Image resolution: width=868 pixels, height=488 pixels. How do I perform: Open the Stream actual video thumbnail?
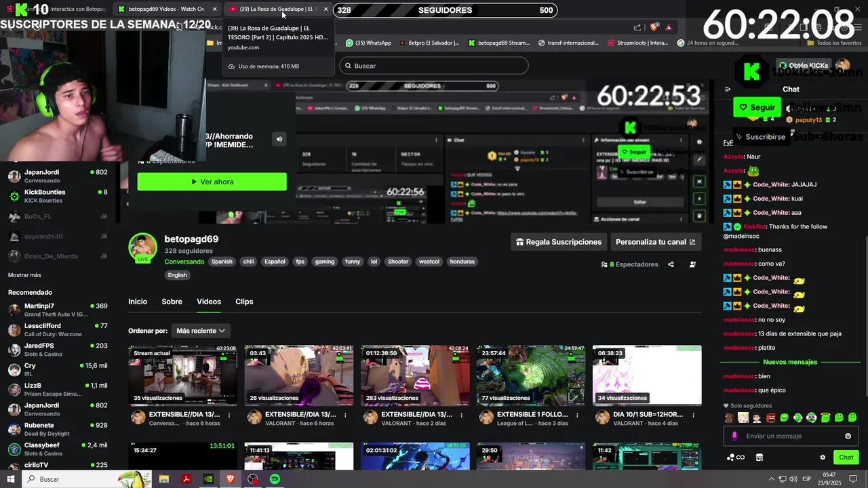(x=183, y=375)
